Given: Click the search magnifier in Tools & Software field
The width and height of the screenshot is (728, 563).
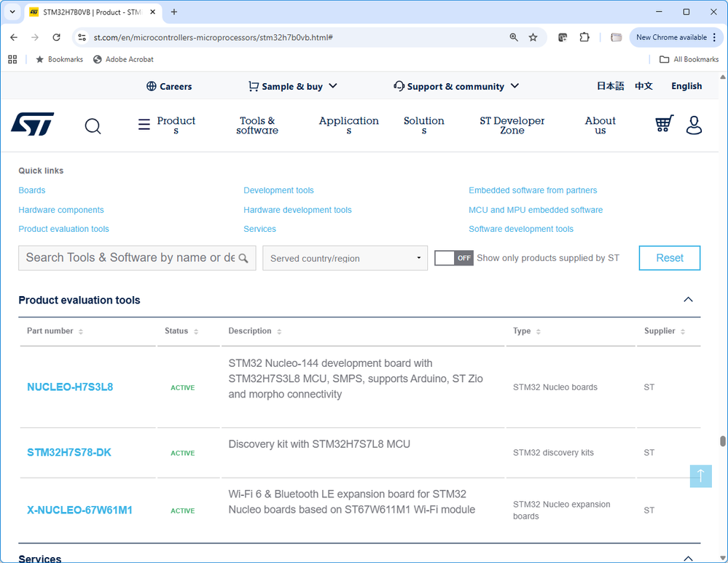Looking at the screenshot, I should click(x=243, y=258).
